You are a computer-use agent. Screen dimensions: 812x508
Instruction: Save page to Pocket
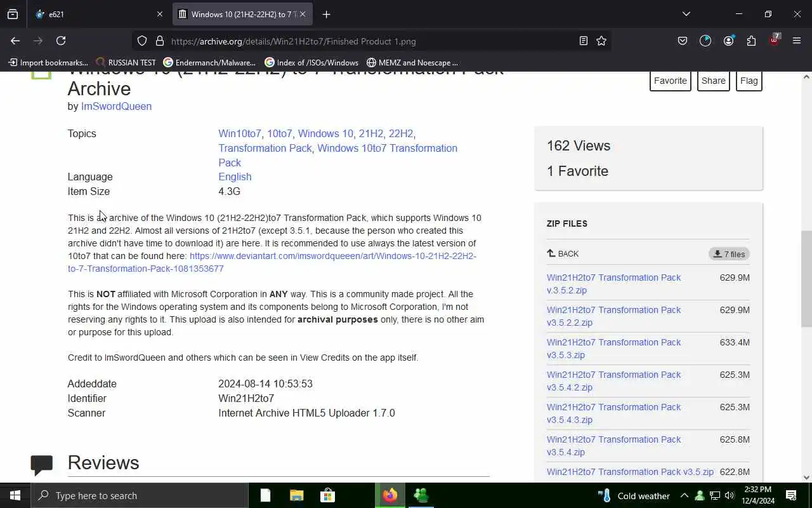683,41
